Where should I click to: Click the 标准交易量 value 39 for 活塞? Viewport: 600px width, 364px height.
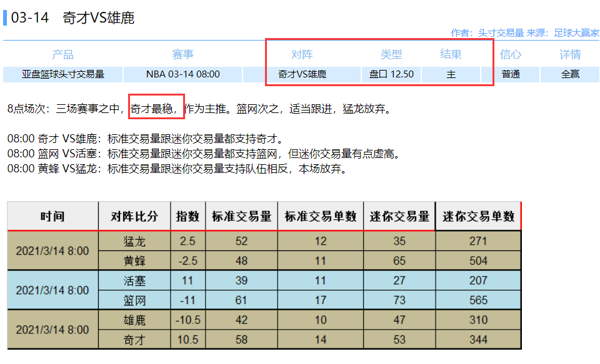pyautogui.click(x=241, y=280)
